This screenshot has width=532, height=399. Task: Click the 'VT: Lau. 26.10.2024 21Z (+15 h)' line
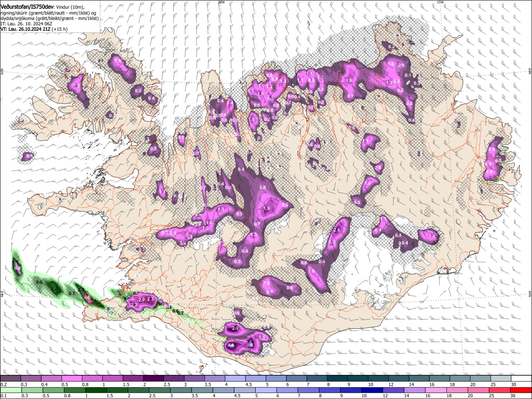click(34, 29)
